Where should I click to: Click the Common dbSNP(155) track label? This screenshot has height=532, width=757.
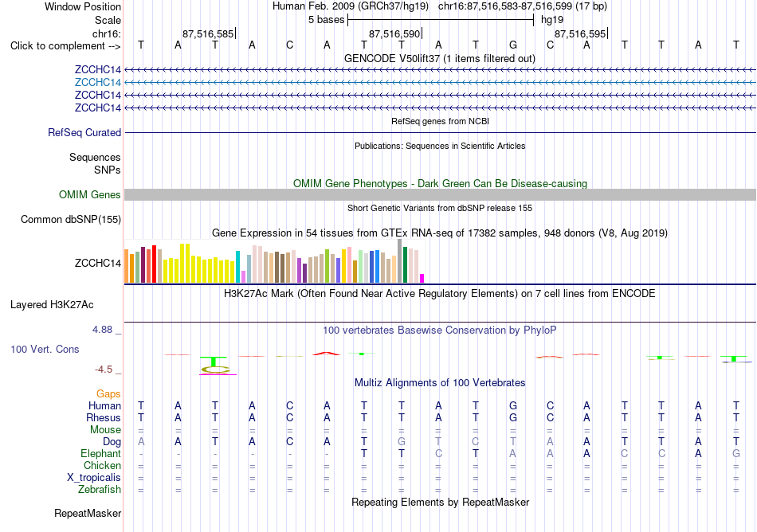tap(70, 220)
